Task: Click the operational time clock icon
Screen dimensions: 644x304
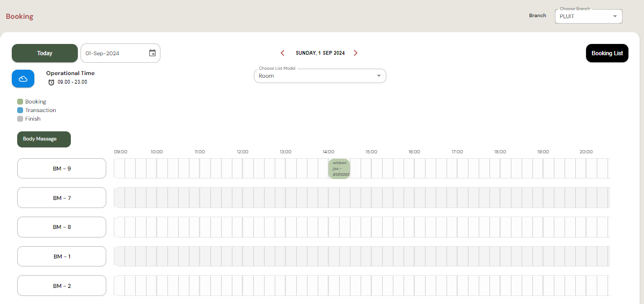Action: point(52,82)
